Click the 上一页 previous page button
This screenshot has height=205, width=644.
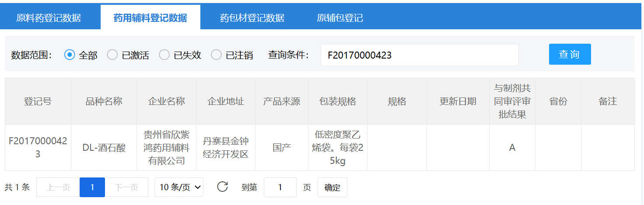(x=58, y=188)
